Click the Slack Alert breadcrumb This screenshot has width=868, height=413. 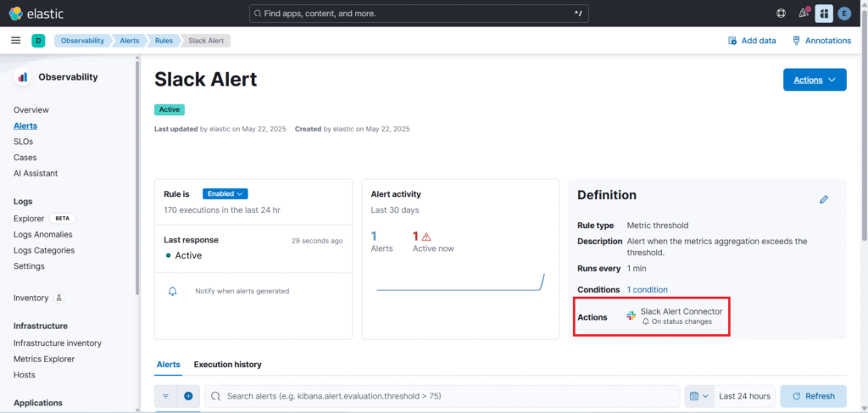(x=206, y=41)
